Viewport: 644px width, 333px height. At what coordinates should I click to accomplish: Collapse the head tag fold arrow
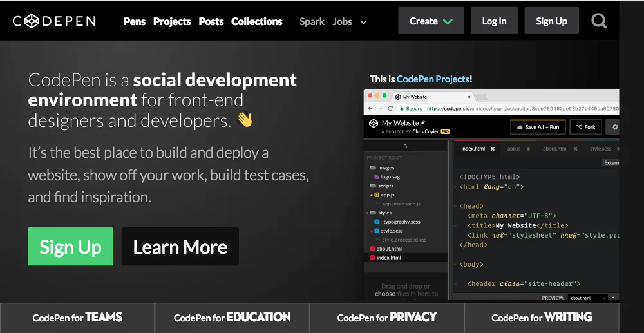(455, 207)
